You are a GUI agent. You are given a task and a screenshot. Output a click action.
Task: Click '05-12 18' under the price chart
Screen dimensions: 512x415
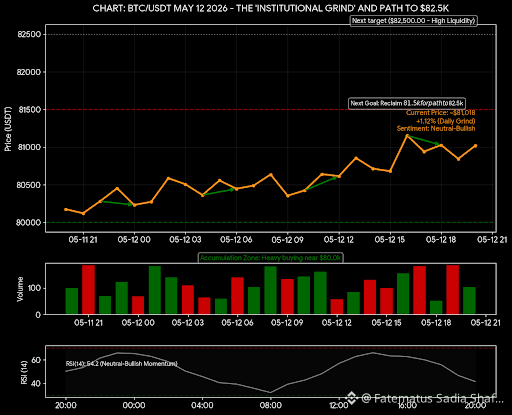pyautogui.click(x=441, y=240)
